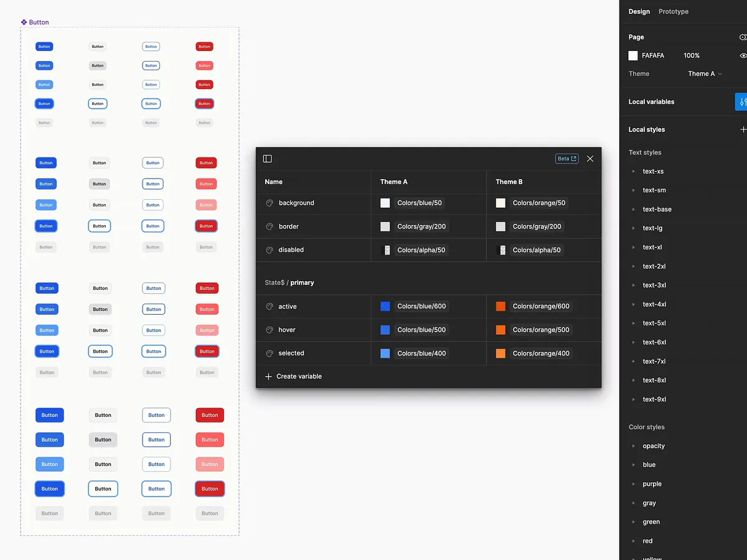Click the palette icon beside the border variable
This screenshot has width=747, height=560.
pos(269,226)
